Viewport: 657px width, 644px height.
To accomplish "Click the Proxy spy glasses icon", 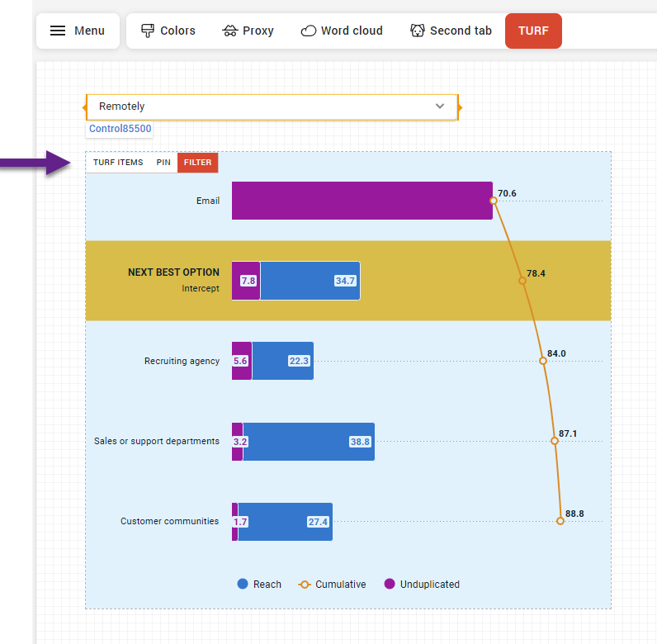I will [230, 31].
